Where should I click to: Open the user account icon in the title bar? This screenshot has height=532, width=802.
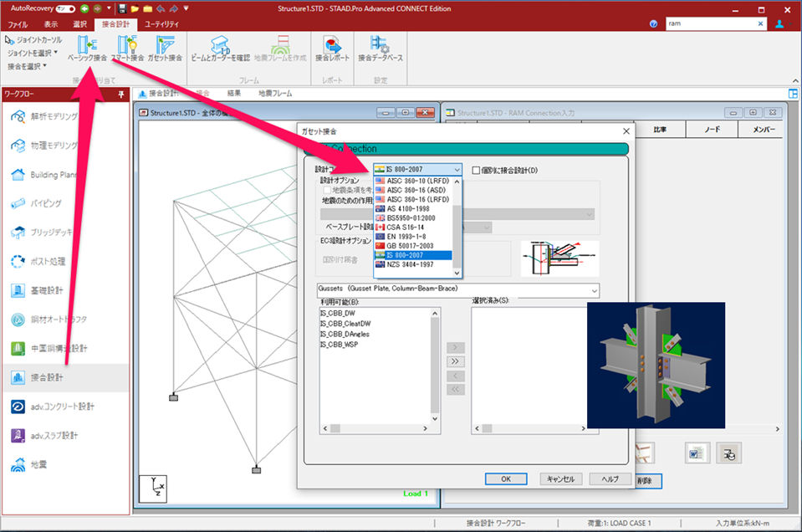779,24
